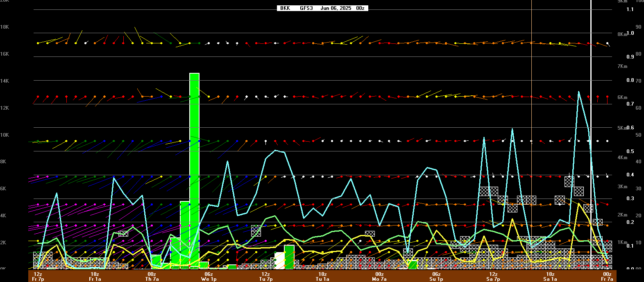Screen dimensions: 644x282
Task: Click the 4Km height label
Action: pyautogui.click(x=622, y=158)
